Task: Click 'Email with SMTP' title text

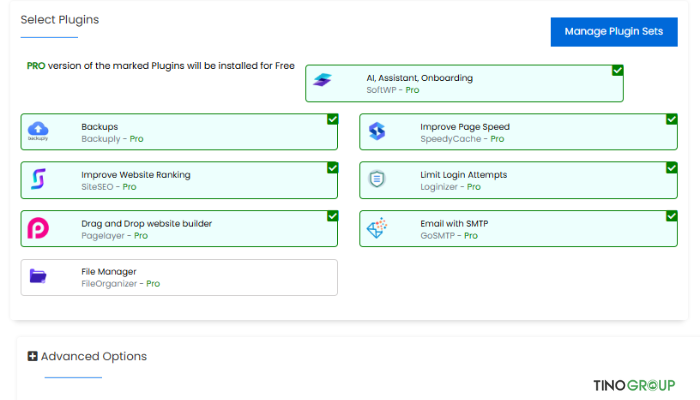Action: click(454, 223)
